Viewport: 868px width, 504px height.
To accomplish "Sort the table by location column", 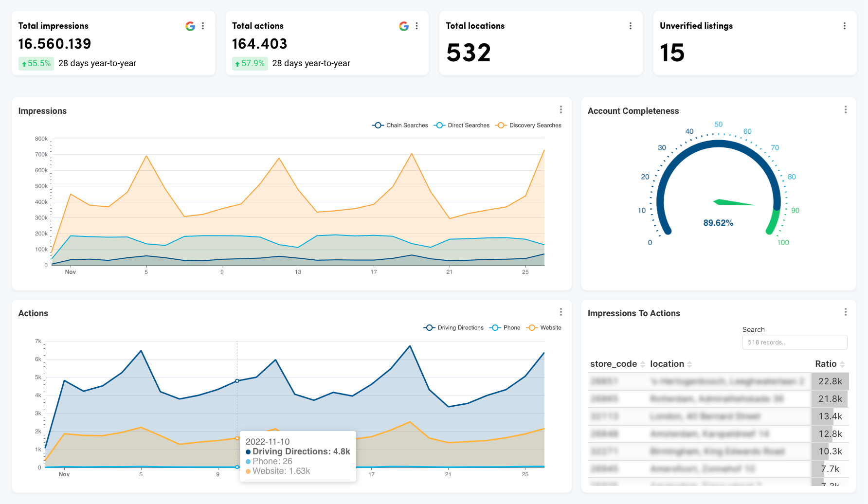I will (x=667, y=364).
